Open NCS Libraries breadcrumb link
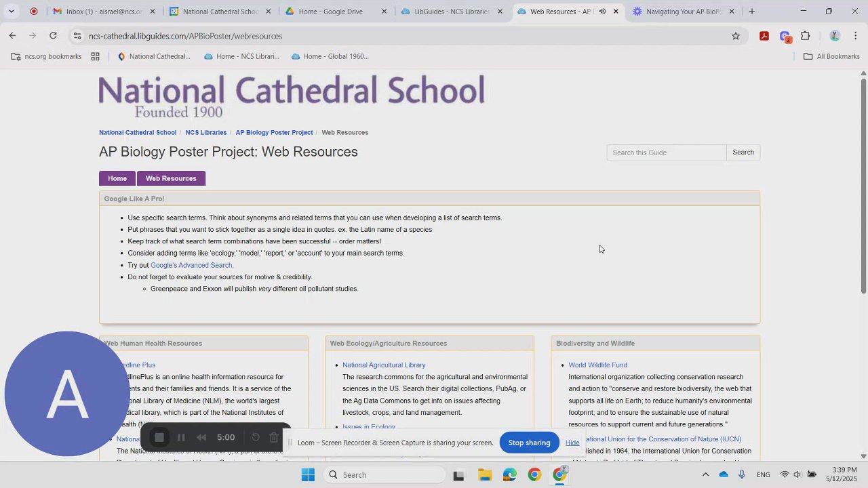The image size is (868, 488). point(206,133)
